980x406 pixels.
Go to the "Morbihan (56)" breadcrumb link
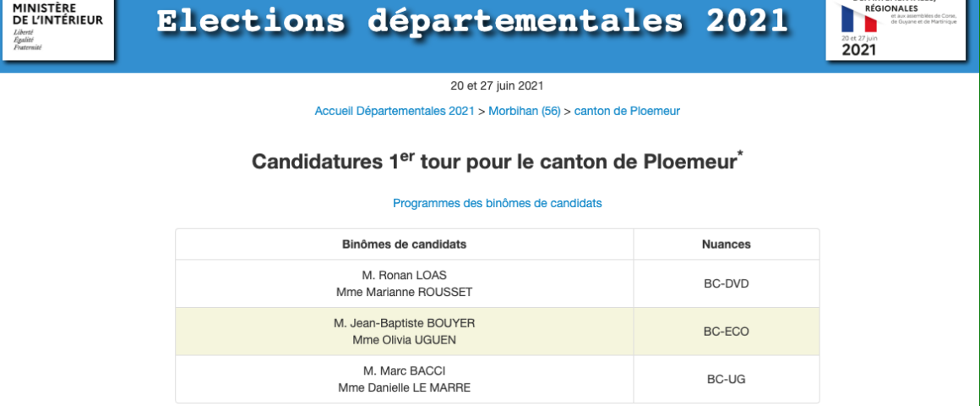coord(525,111)
